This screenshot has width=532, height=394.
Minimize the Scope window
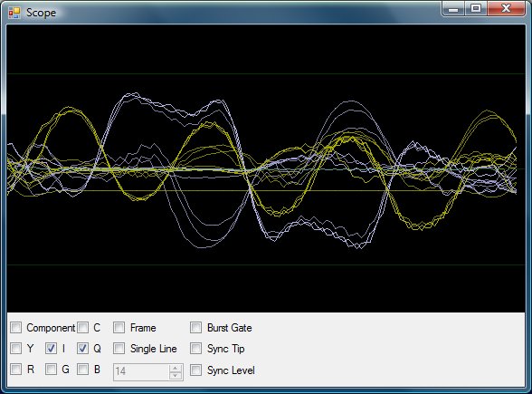(453, 8)
